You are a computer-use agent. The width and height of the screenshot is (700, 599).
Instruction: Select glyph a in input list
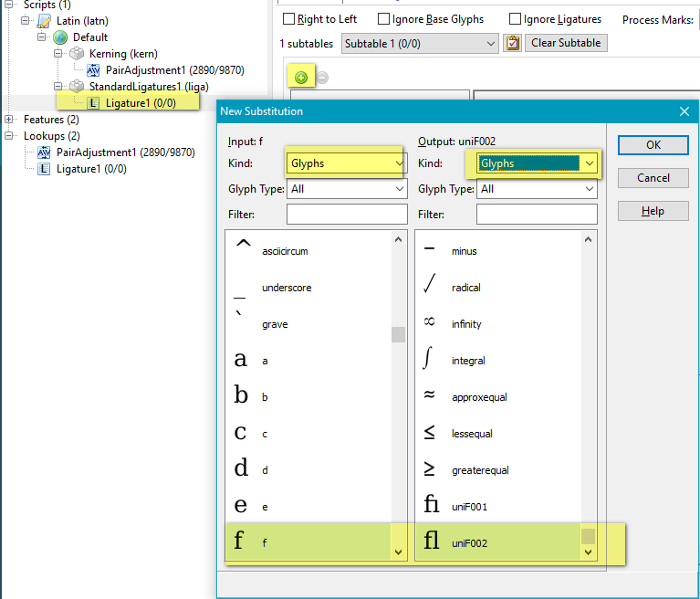click(x=308, y=361)
